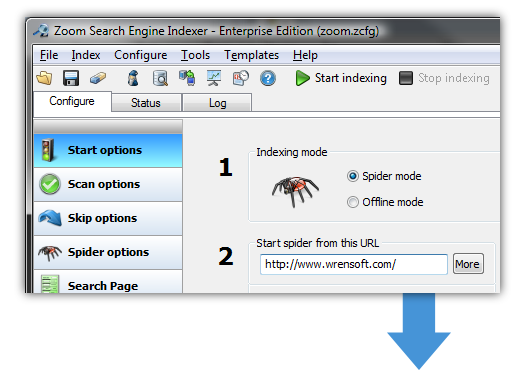Select the Offline mode radio button
Viewport: 525px width, 379px height.
pos(353,202)
